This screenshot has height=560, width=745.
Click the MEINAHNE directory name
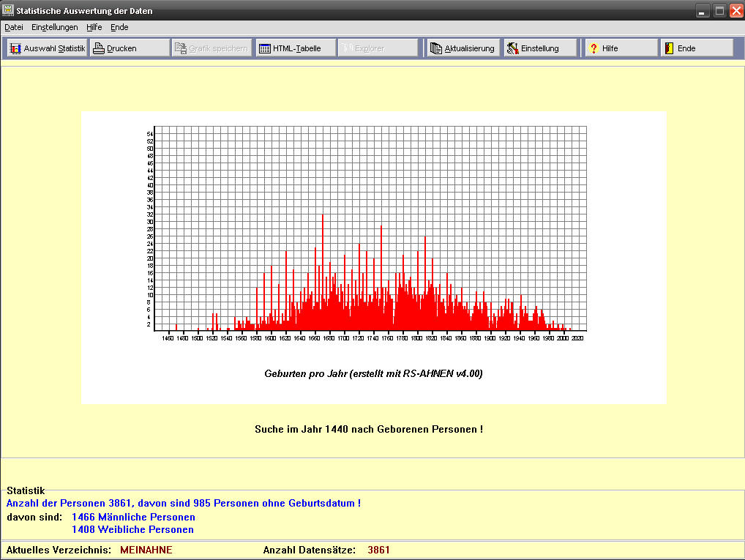pyautogui.click(x=146, y=550)
